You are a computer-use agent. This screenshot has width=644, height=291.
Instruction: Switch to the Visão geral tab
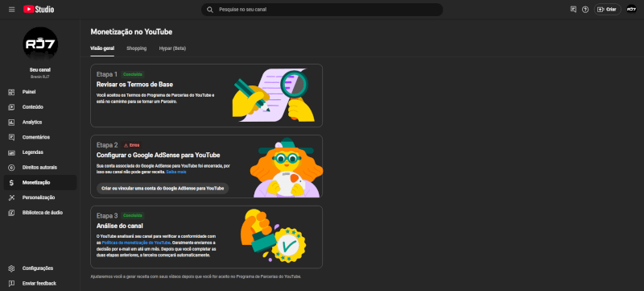click(x=102, y=48)
